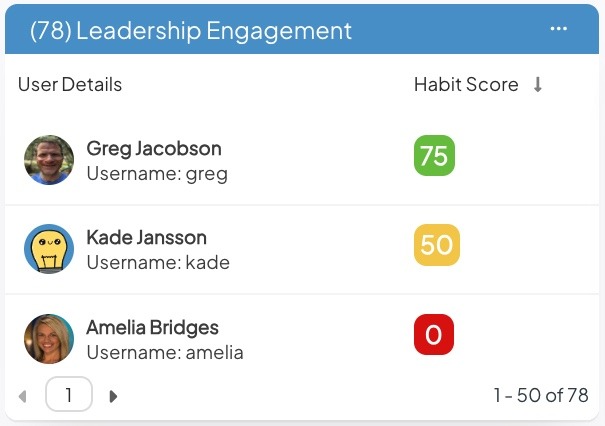The image size is (605, 426).
Task: Click Greg Jacobson's profile photo
Action: (49, 160)
